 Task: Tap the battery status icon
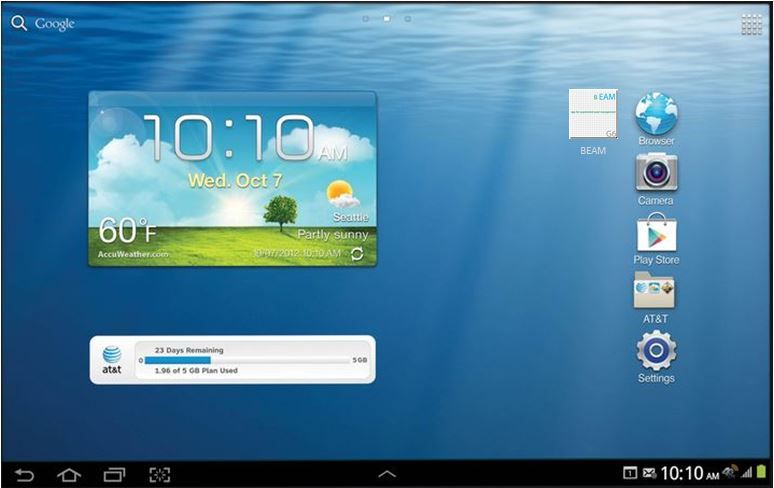point(762,472)
